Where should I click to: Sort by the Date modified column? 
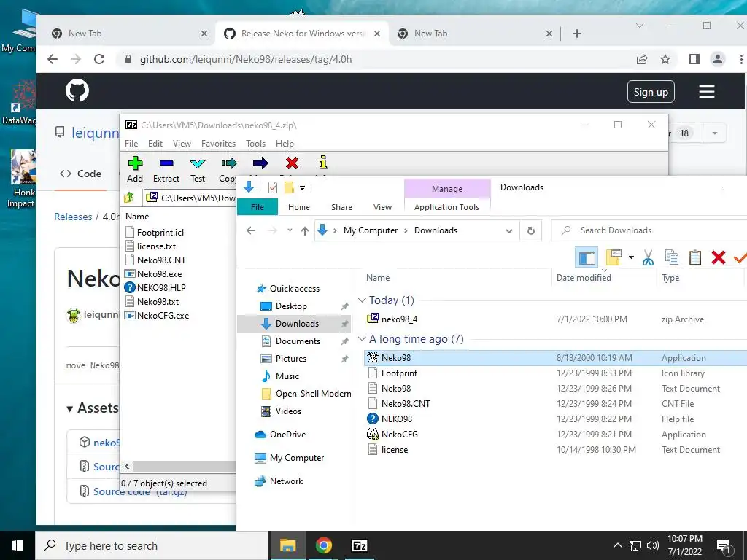click(584, 278)
